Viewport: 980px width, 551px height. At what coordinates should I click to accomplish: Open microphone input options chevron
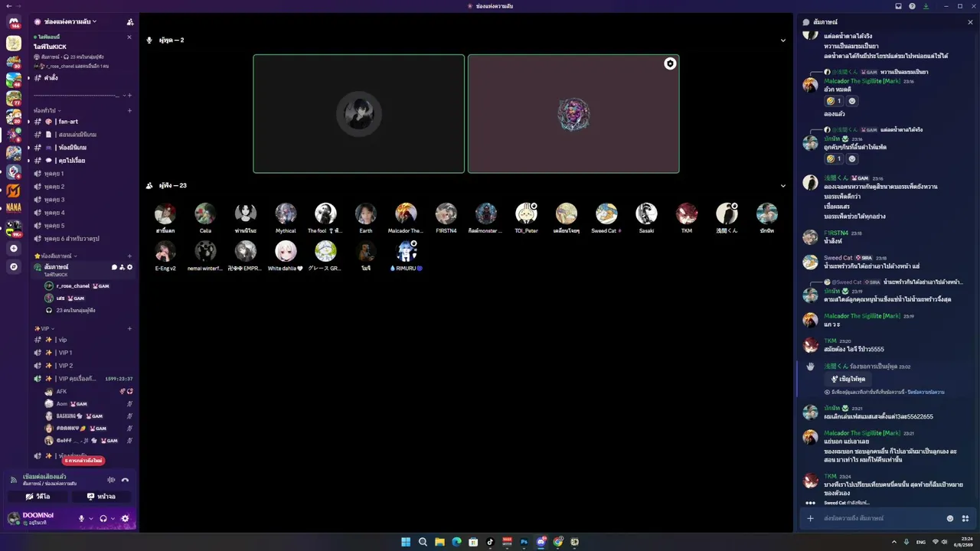coord(90,518)
